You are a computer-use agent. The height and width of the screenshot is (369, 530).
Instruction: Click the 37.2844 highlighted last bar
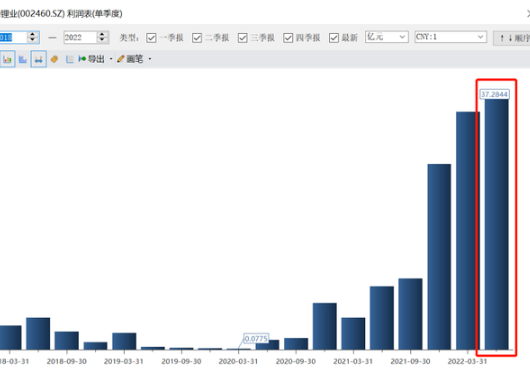pyautogui.click(x=497, y=224)
